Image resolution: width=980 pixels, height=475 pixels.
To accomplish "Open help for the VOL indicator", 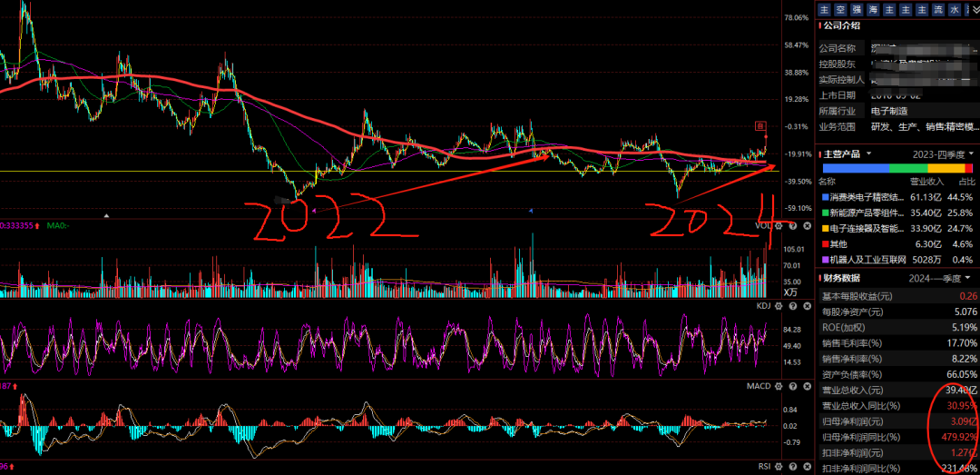I will click(x=792, y=226).
